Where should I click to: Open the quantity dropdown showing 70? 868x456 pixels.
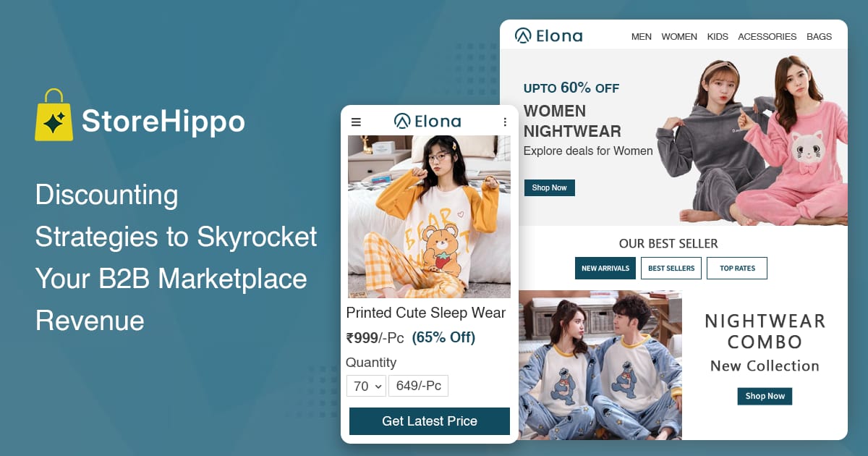tap(367, 386)
